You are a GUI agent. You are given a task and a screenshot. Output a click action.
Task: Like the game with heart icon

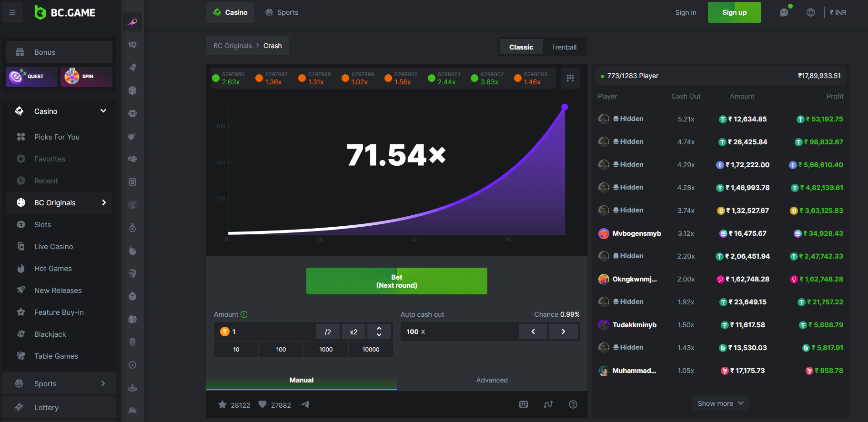(262, 404)
